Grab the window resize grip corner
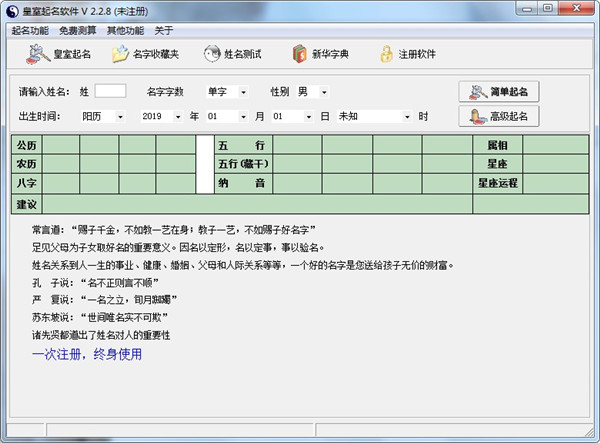 [589, 432]
